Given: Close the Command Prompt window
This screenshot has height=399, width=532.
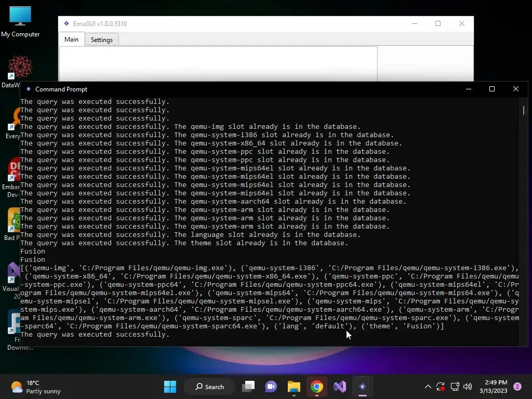Looking at the screenshot, I should pos(516,89).
